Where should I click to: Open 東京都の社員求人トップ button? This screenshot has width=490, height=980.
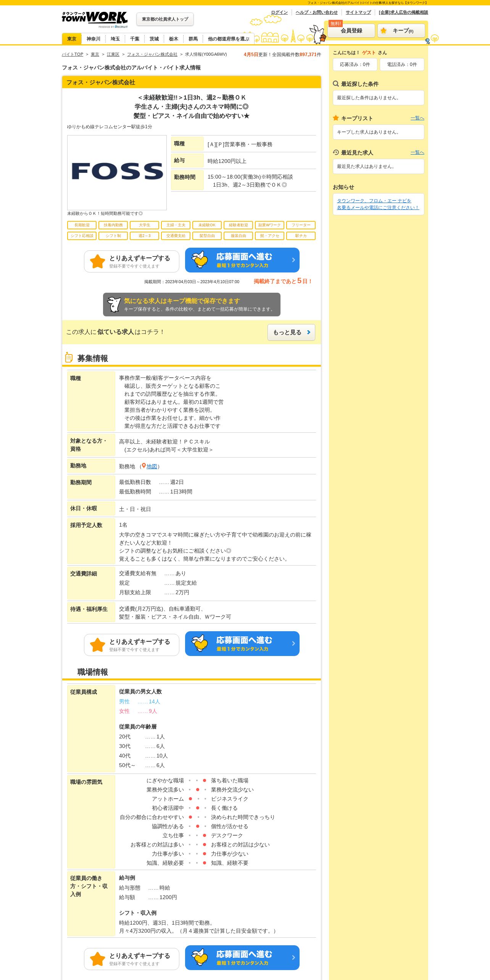coord(165,19)
